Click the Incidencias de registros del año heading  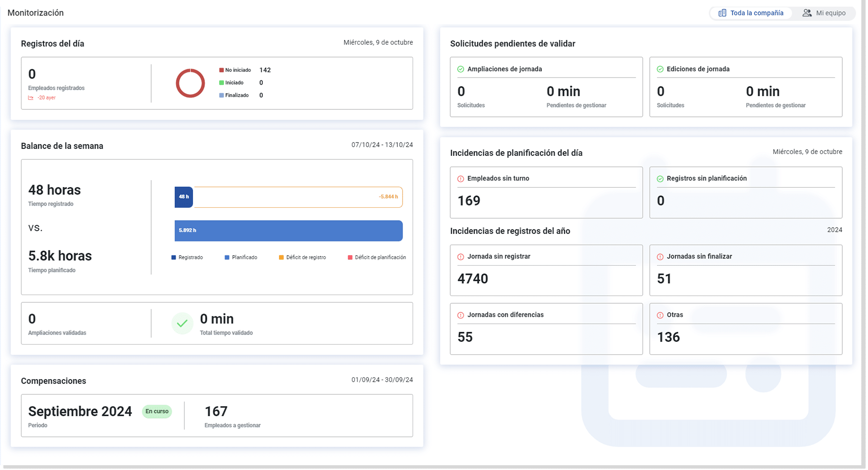click(x=510, y=231)
